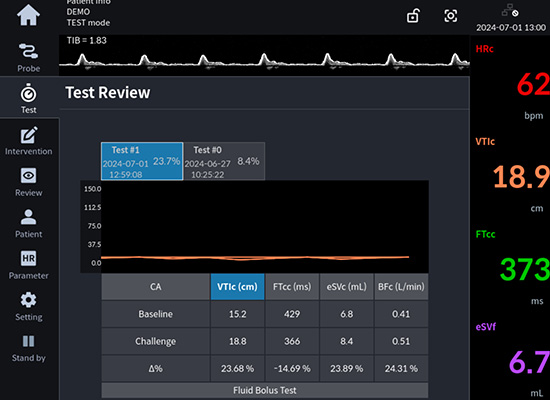
Task: Click the Doppler waveform strip
Action: (x=264, y=55)
